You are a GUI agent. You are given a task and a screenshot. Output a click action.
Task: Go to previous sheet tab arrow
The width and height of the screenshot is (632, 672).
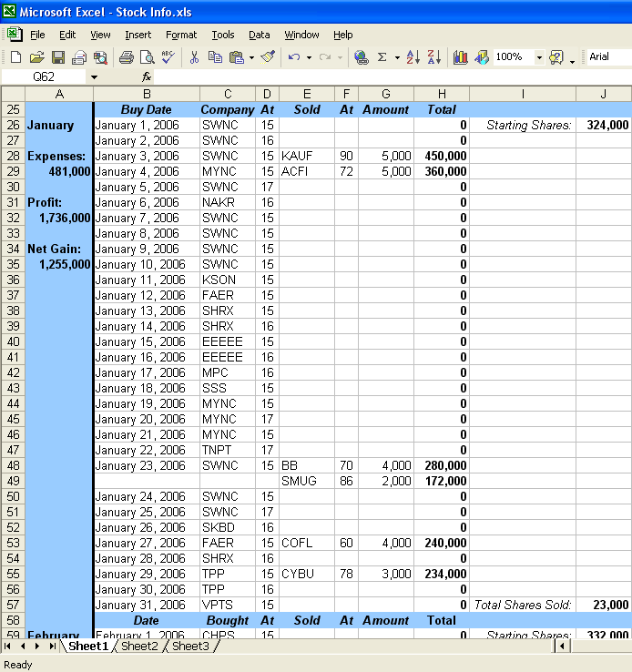pos(22,646)
